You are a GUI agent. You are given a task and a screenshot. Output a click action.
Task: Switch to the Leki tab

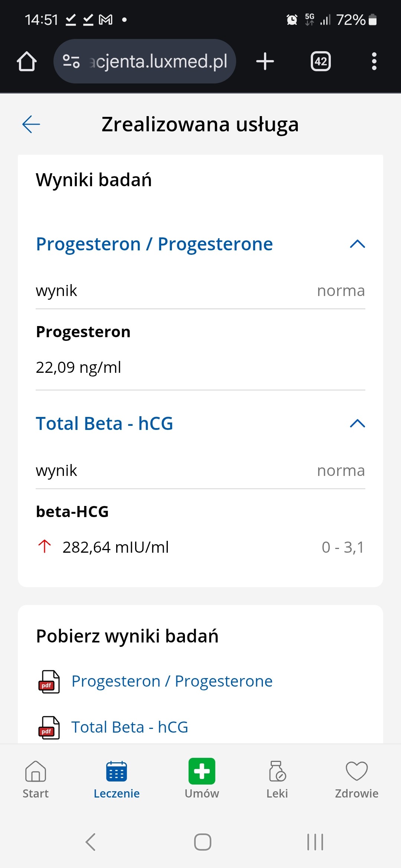point(277,778)
